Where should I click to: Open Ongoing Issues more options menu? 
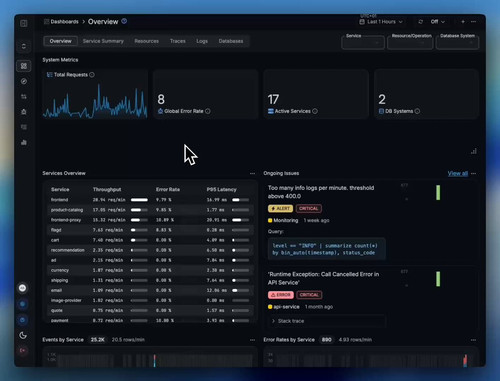[x=473, y=173]
